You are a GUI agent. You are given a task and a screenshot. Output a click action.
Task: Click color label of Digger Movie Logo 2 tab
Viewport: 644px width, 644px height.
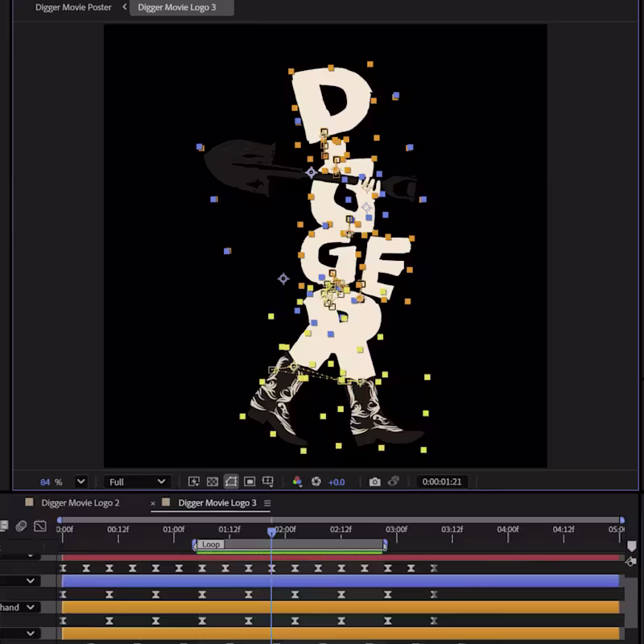[29, 502]
